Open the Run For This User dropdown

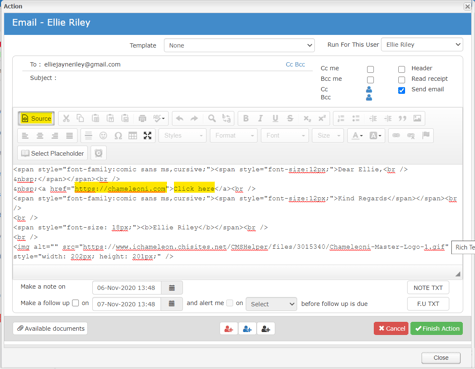[422, 45]
